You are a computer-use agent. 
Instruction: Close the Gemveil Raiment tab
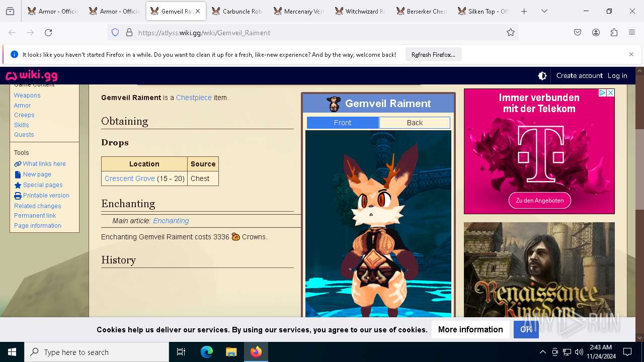click(x=197, y=11)
